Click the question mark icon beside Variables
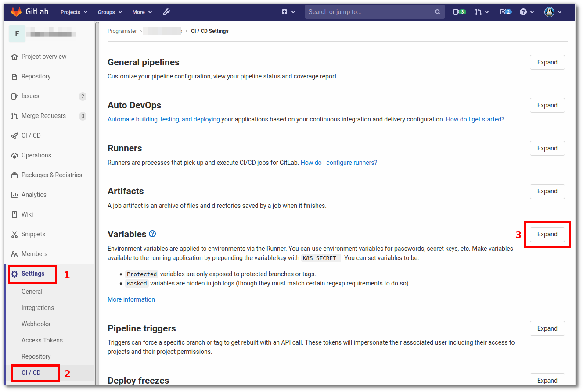This screenshot has height=392, width=583. coord(152,234)
